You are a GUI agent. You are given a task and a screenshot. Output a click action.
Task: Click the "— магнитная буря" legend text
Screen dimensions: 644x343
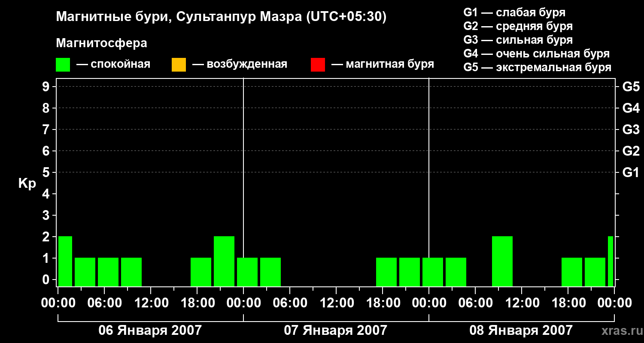(383, 65)
